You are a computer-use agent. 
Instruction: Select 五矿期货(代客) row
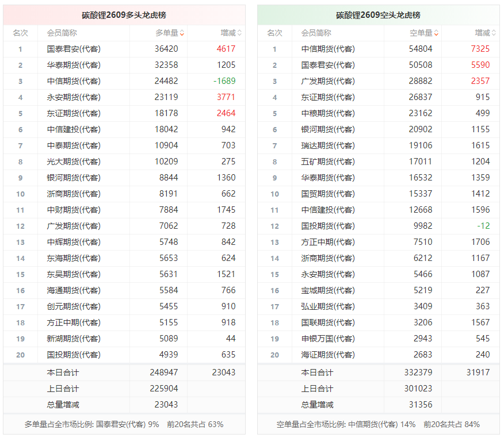coord(379,162)
